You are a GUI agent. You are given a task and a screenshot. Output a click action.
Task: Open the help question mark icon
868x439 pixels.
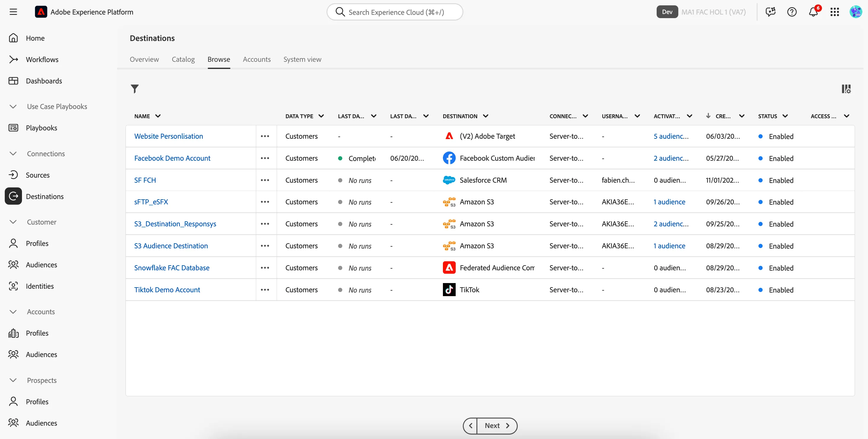pos(791,12)
